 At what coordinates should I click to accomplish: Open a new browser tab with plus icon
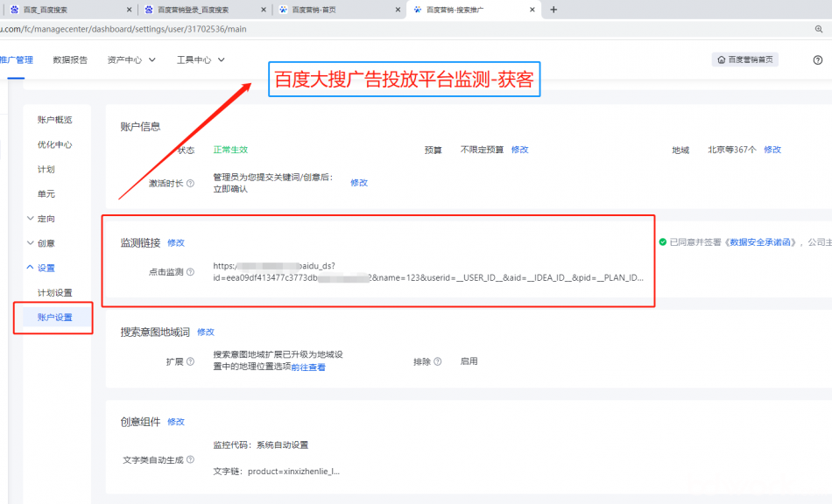pos(553,10)
